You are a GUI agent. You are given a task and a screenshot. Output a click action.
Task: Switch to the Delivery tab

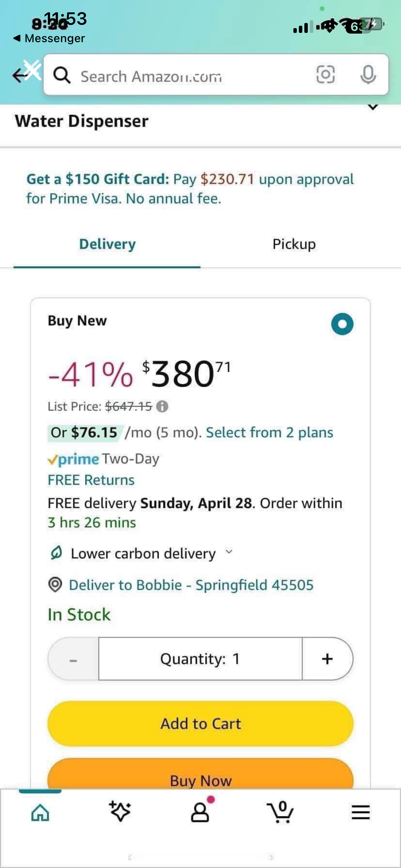(107, 244)
